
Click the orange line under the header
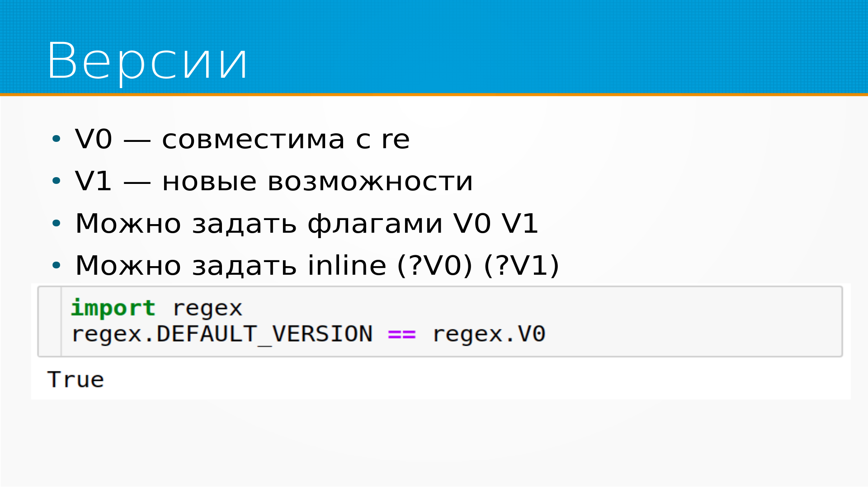point(434,94)
